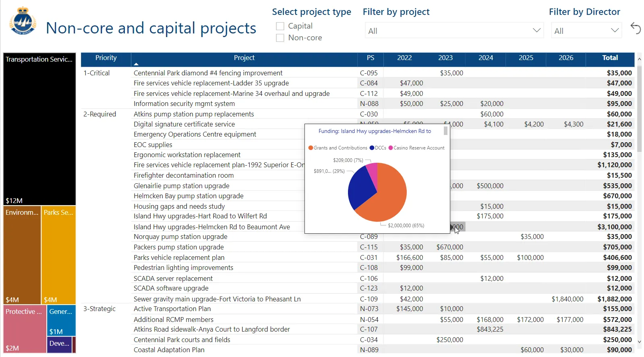Select SCADA software upgrade project
Viewport: 644px width, 357px height.
(171, 288)
